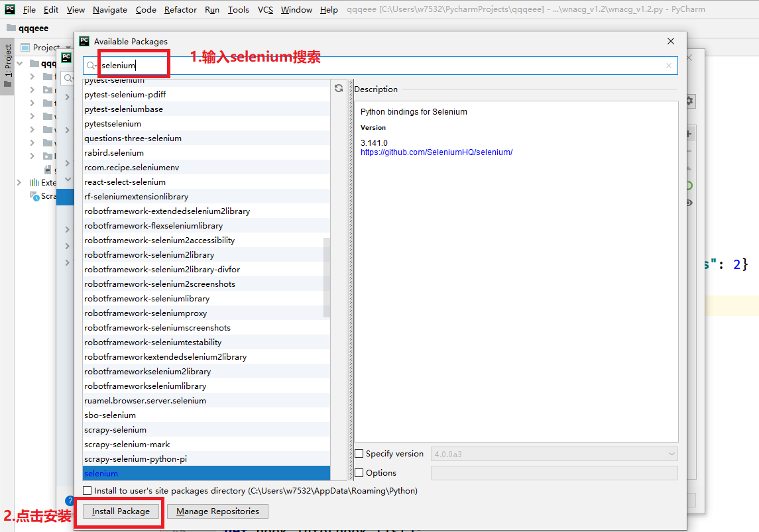Select robotframework-selenium2library package

point(206,255)
